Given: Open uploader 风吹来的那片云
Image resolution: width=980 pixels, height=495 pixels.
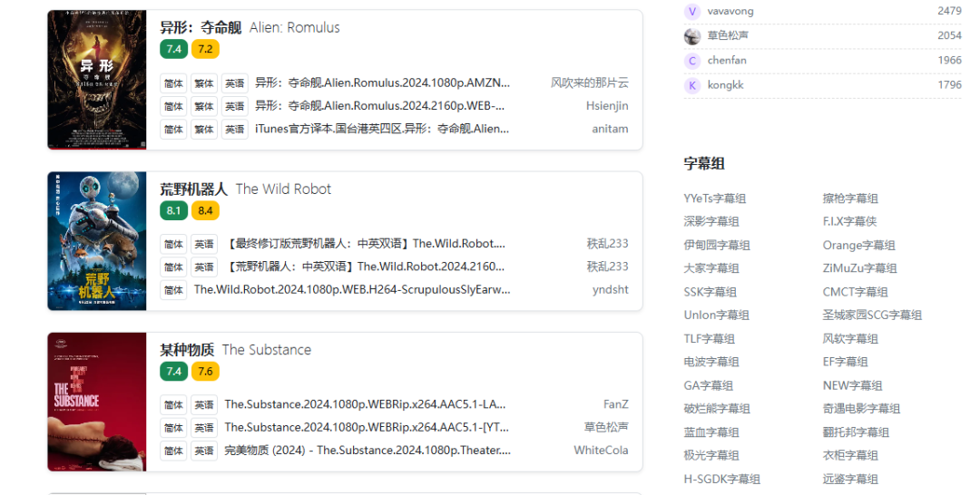Looking at the screenshot, I should coord(590,82).
